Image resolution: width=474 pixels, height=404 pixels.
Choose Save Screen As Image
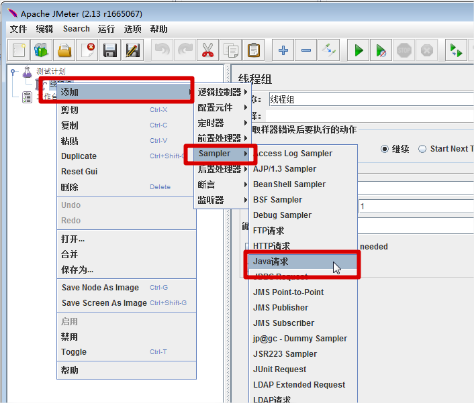coord(126,303)
